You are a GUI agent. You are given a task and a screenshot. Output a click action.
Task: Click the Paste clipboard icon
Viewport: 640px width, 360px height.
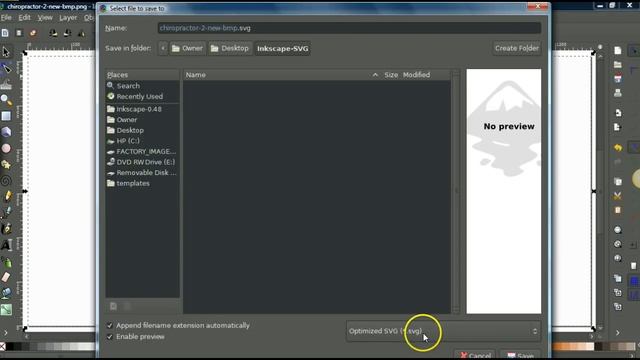pyautogui.click(x=618, y=210)
